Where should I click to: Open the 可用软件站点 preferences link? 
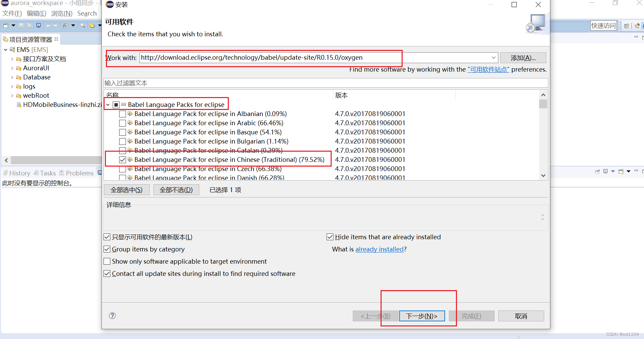coord(489,70)
